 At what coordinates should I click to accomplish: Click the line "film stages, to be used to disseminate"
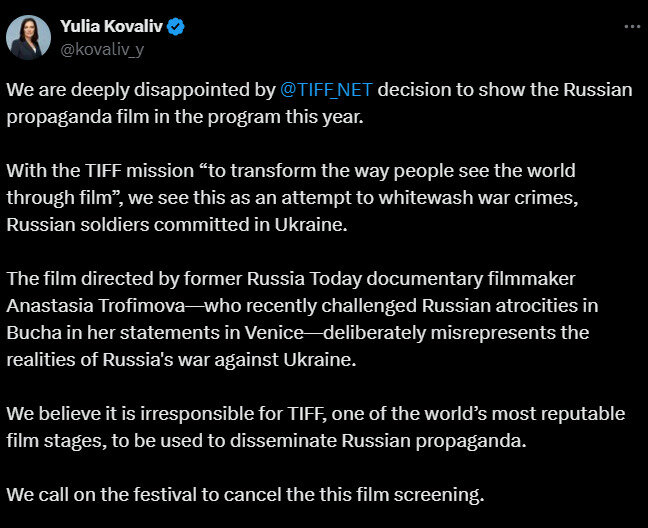pos(267,440)
